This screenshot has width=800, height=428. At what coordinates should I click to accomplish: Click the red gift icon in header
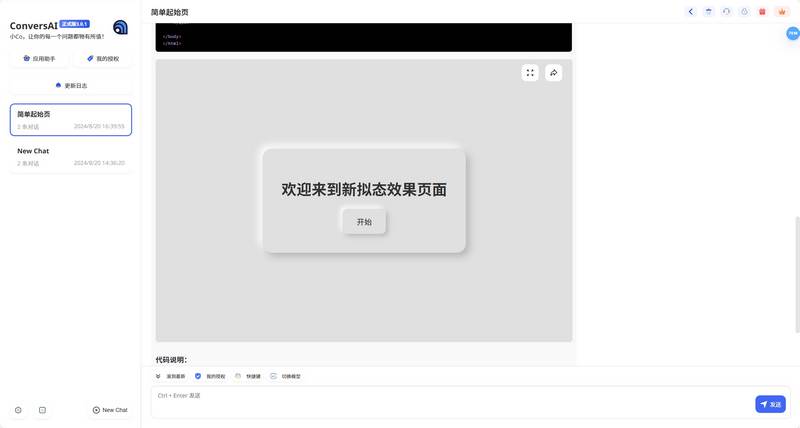(x=762, y=12)
